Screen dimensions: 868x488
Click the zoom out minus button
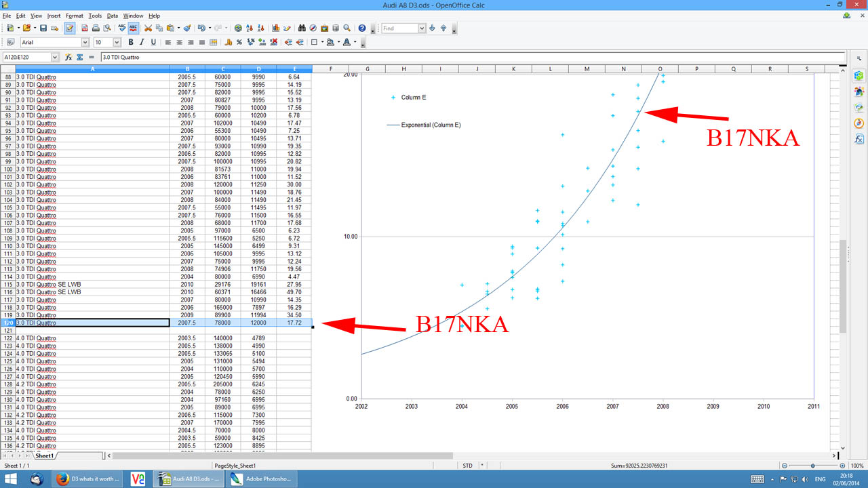(785, 466)
